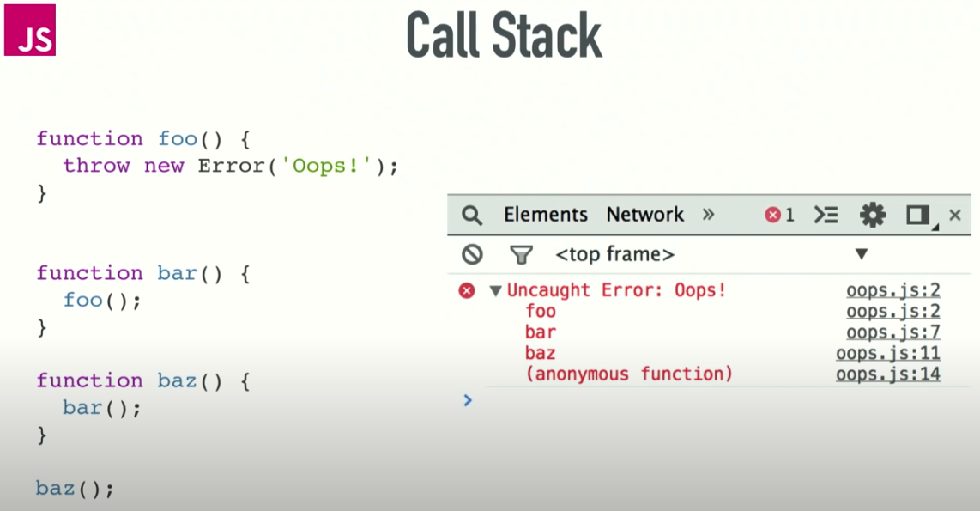Collapse the Uncaught Error stack trace triangle
This screenshot has height=511, width=980.
[495, 290]
